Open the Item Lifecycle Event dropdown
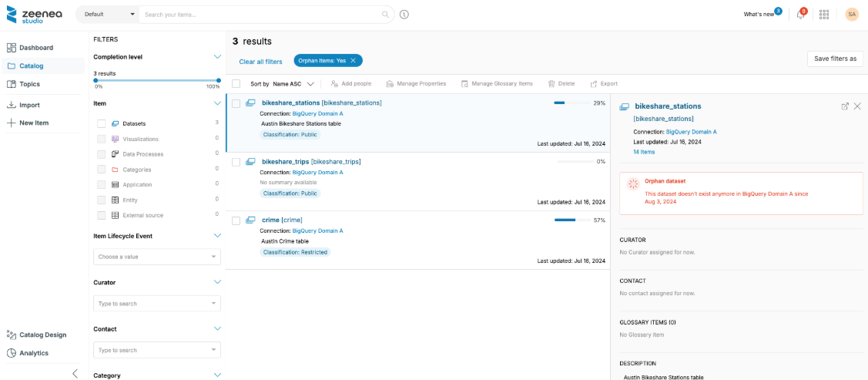Screen dimensions: 868x380 coord(157,257)
